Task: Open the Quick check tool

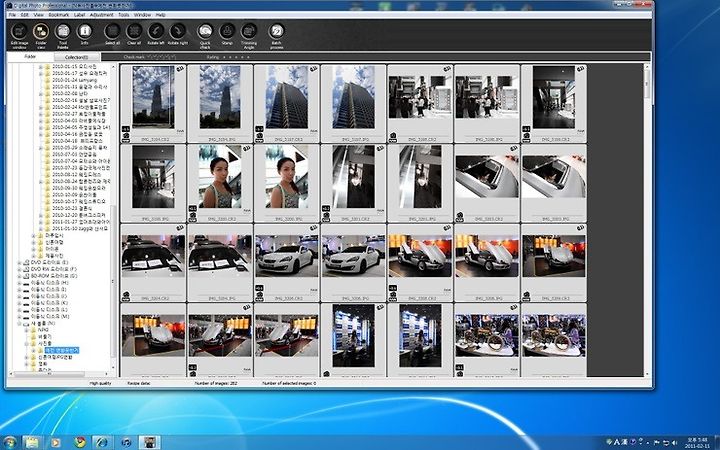Action: coord(205,35)
